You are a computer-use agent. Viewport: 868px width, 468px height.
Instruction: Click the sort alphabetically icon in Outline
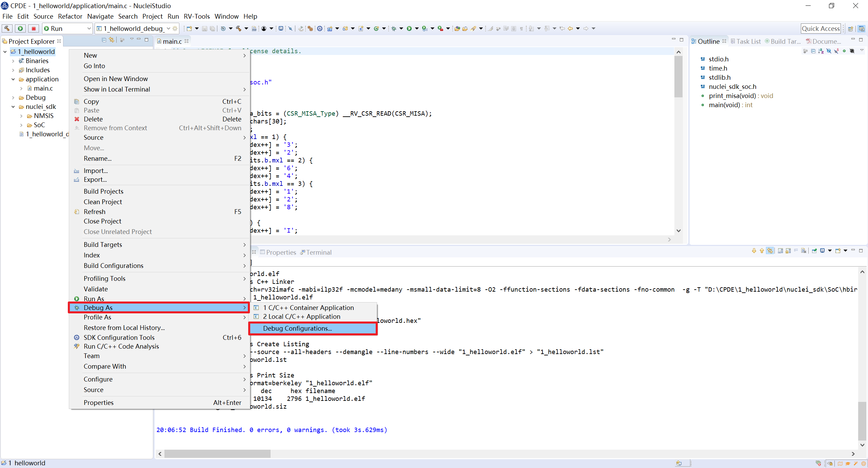(821, 51)
